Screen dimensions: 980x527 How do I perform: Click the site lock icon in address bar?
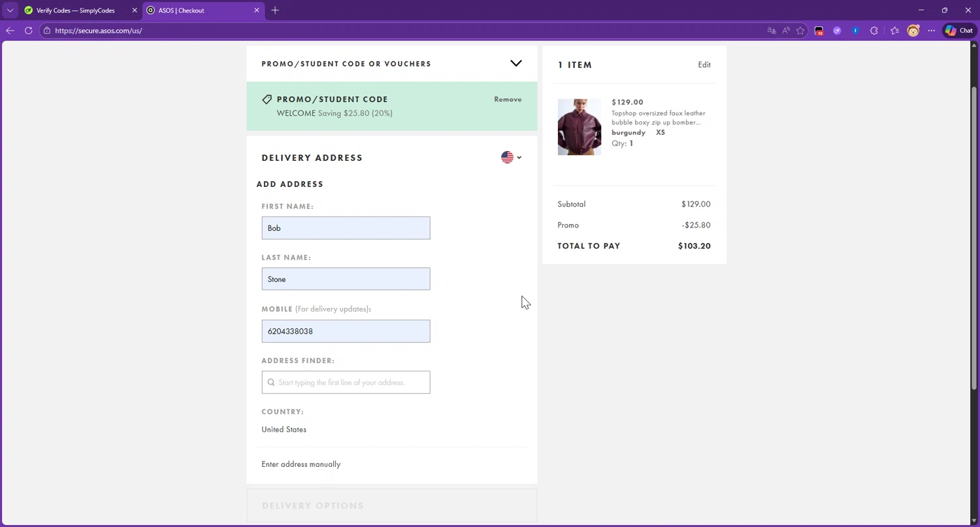[46, 31]
